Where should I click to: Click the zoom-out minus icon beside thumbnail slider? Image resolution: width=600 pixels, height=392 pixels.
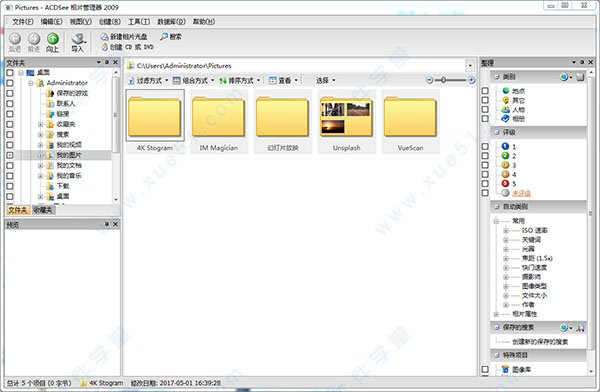429,80
